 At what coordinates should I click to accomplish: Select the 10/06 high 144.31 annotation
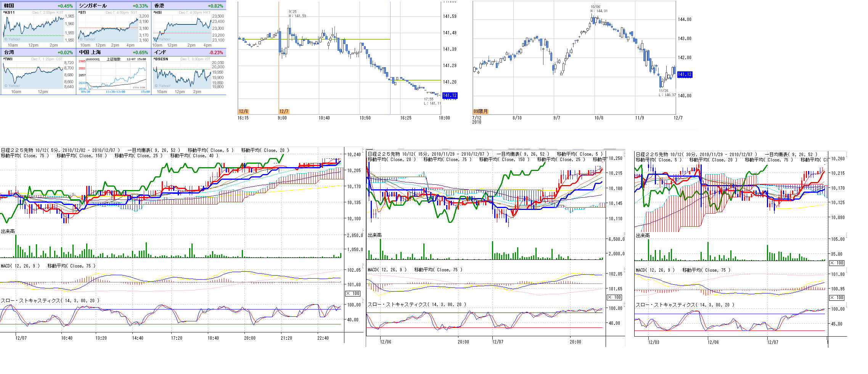pyautogui.click(x=599, y=9)
